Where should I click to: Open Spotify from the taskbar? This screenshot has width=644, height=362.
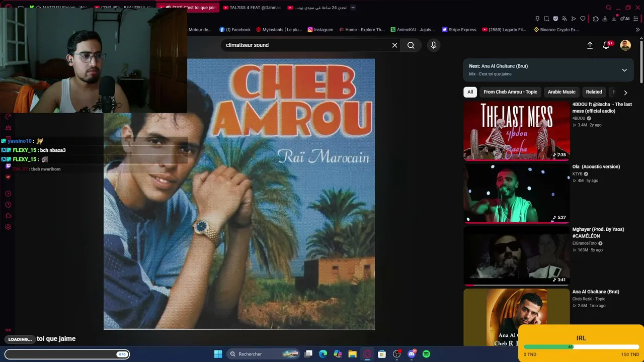(426, 354)
